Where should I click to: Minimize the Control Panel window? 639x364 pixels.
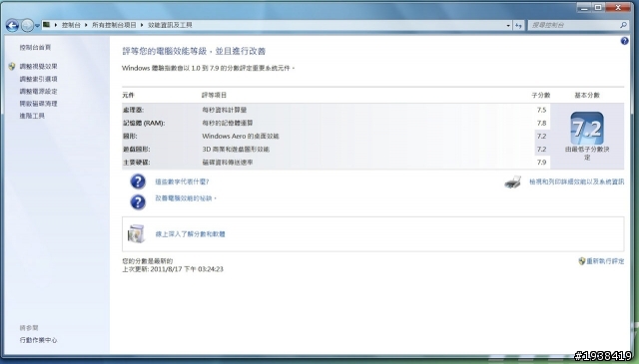point(584,7)
